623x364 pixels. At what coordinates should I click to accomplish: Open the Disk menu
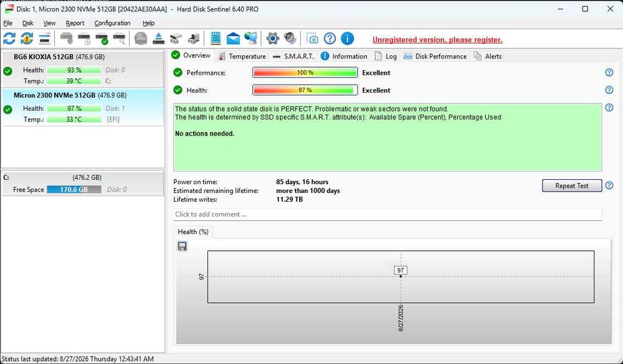(x=28, y=23)
